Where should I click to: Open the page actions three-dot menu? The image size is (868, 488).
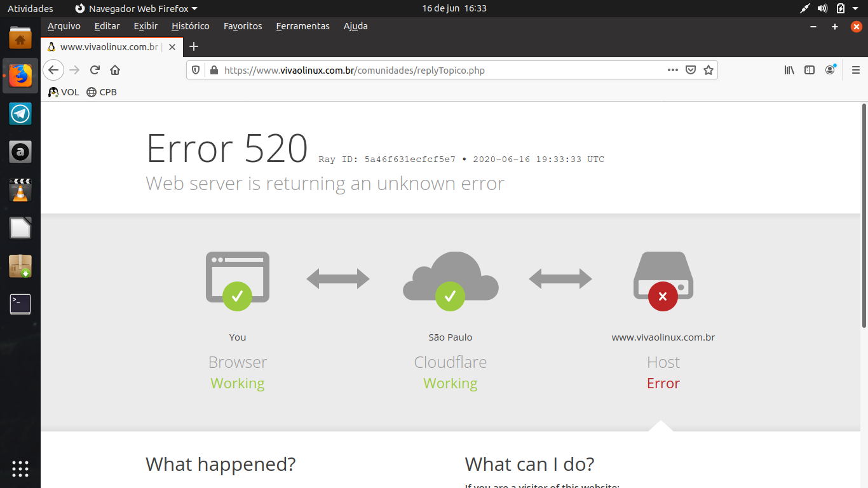[673, 70]
